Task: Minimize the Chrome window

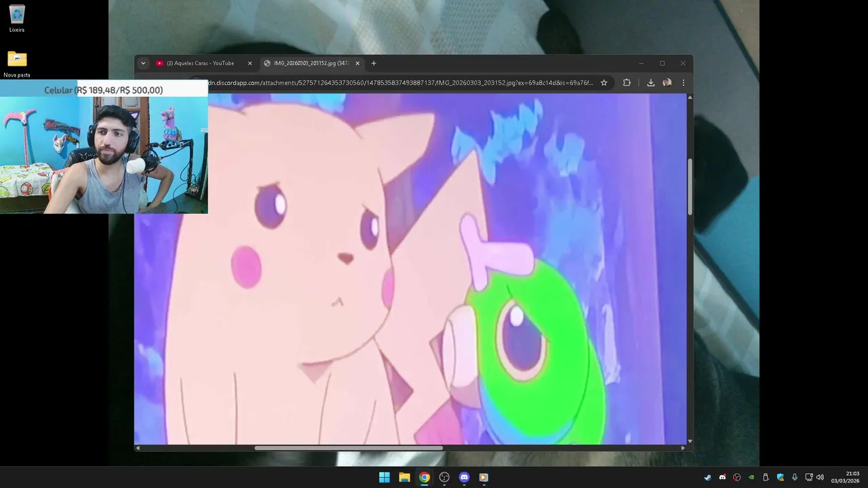Action: pos(641,63)
